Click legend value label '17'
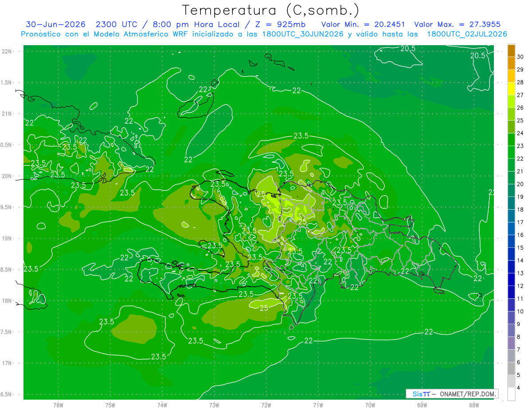 pyautogui.click(x=520, y=222)
